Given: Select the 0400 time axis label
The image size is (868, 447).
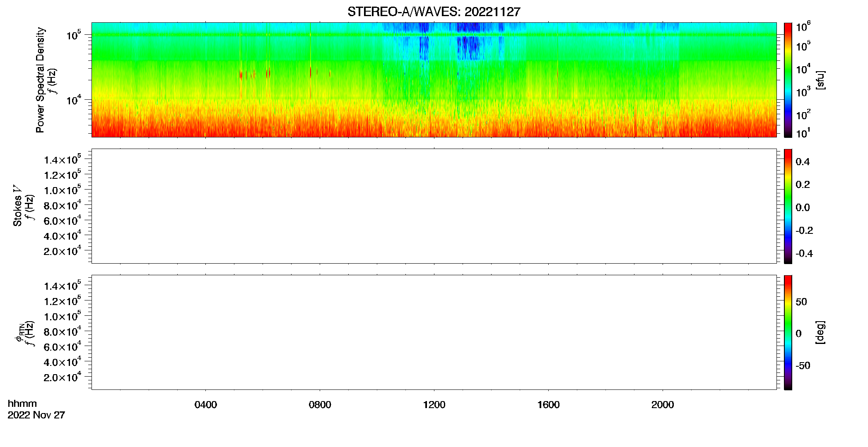Looking at the screenshot, I should click(206, 405).
